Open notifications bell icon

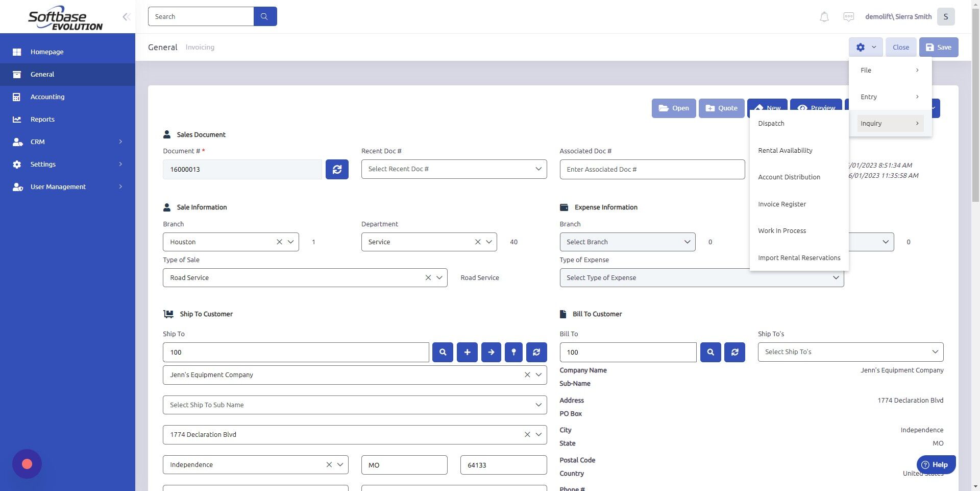tap(824, 17)
